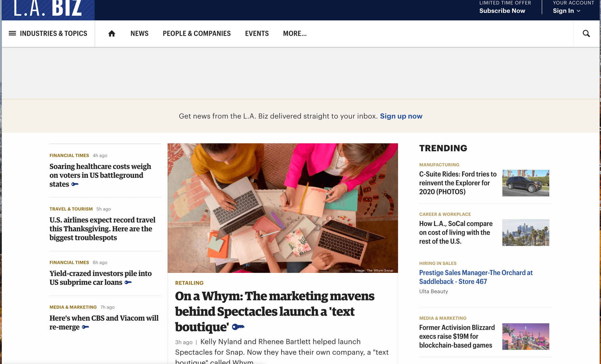Click key icon beside CBS and Viacom headline
This screenshot has width=601, height=364.
(x=85, y=327)
